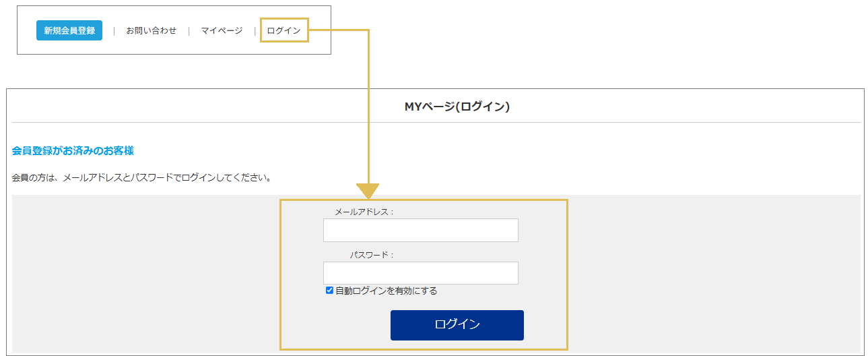The image size is (868, 356).
Task: Click the パスワード field label
Action: click(x=372, y=255)
